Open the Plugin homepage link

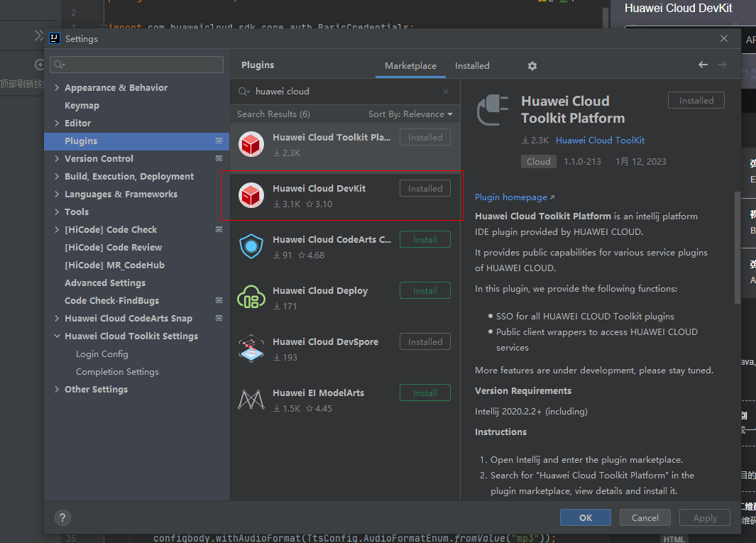coord(515,197)
